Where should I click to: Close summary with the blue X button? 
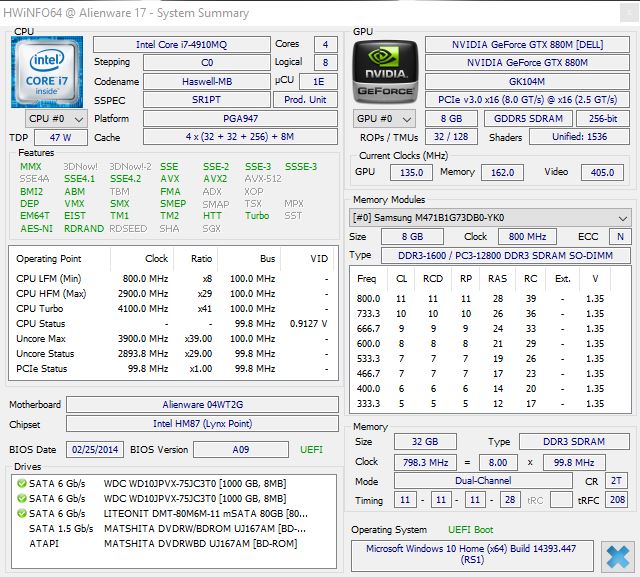click(618, 557)
